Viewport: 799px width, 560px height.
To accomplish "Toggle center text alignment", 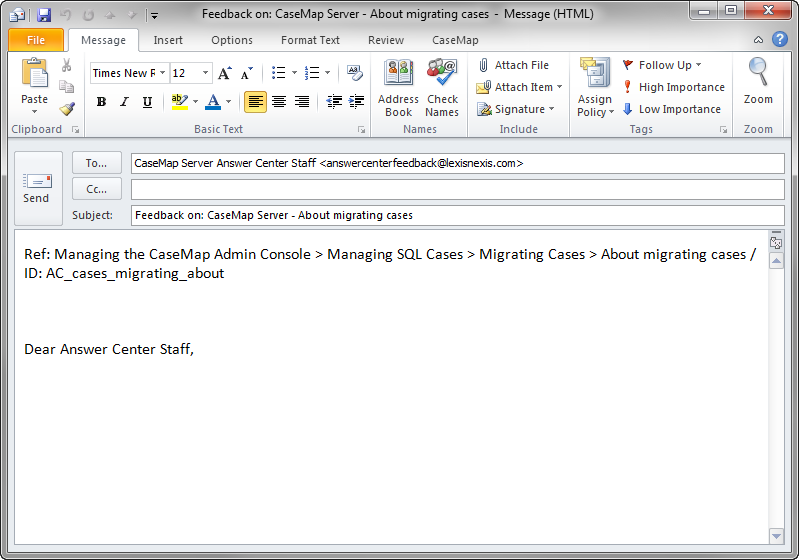I will (x=279, y=102).
